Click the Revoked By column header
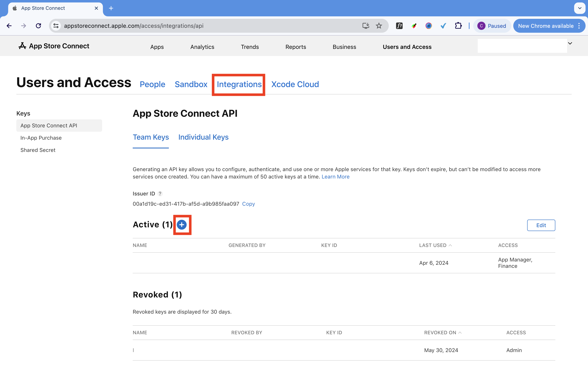The width and height of the screenshot is (588, 368). (247, 333)
